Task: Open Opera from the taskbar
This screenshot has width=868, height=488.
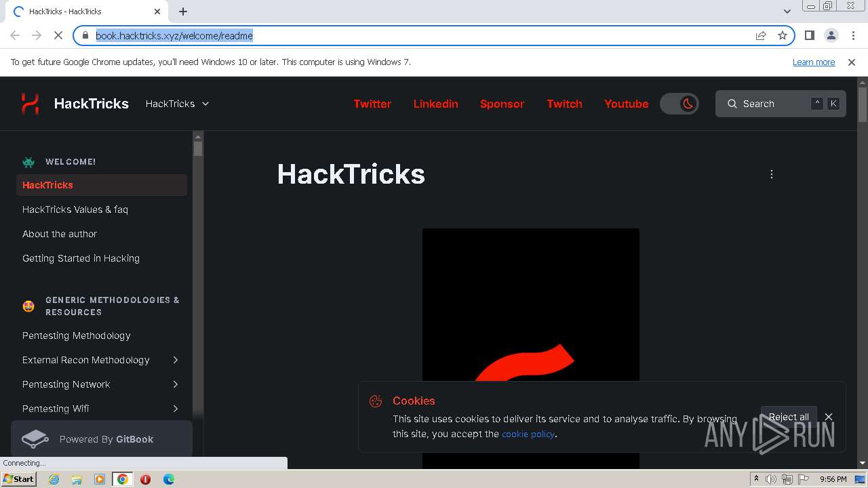Action: 145,479
